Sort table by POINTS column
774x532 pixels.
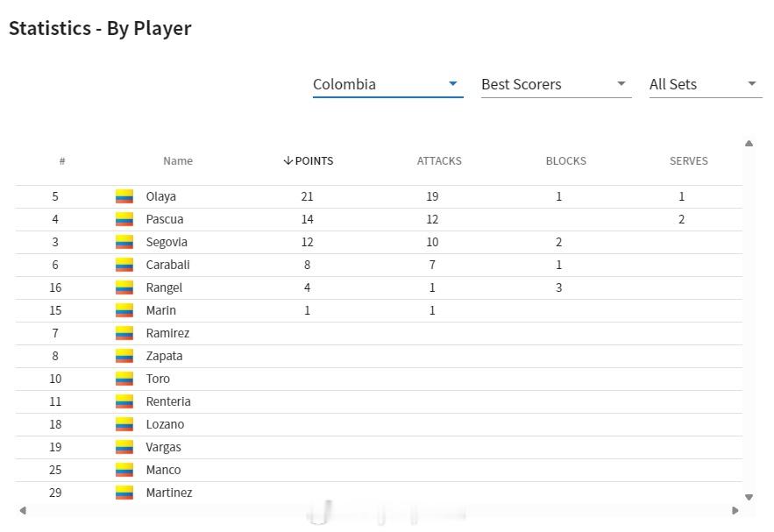coord(309,161)
